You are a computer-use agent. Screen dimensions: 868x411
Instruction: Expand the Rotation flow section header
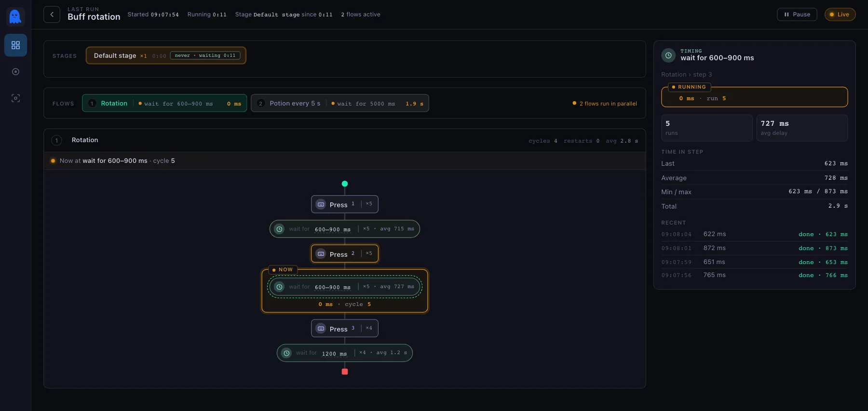345,140
